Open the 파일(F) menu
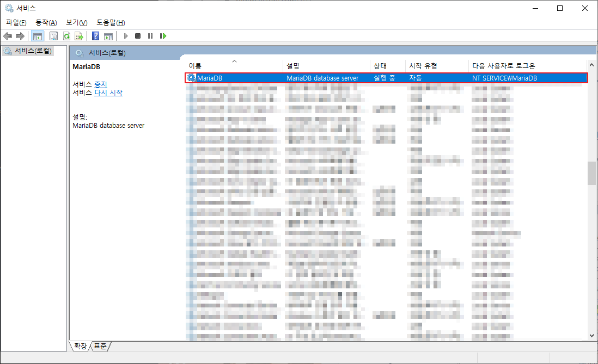Screen dimensions: 598x364 point(16,22)
